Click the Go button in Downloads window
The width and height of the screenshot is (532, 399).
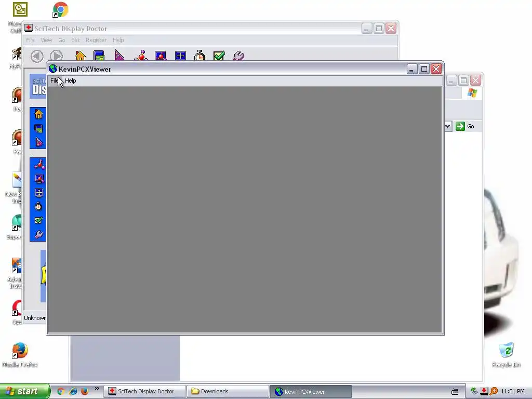click(465, 126)
